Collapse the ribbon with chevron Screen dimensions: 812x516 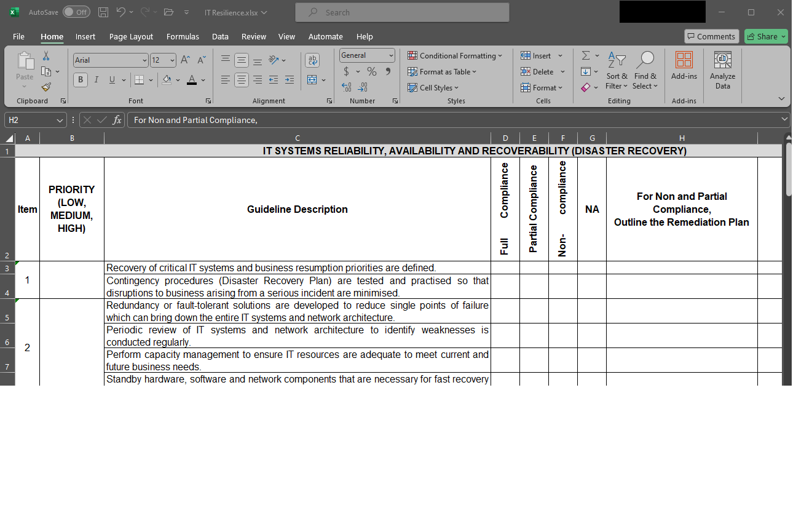click(781, 98)
